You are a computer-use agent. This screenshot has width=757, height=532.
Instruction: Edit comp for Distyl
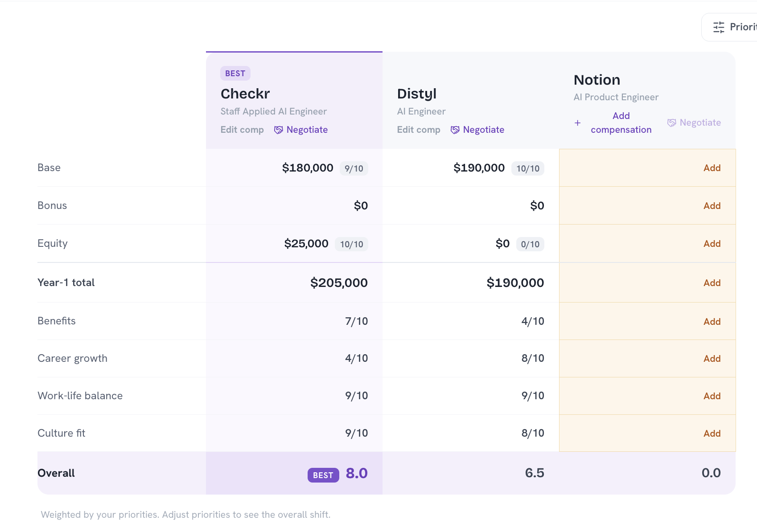pos(419,130)
